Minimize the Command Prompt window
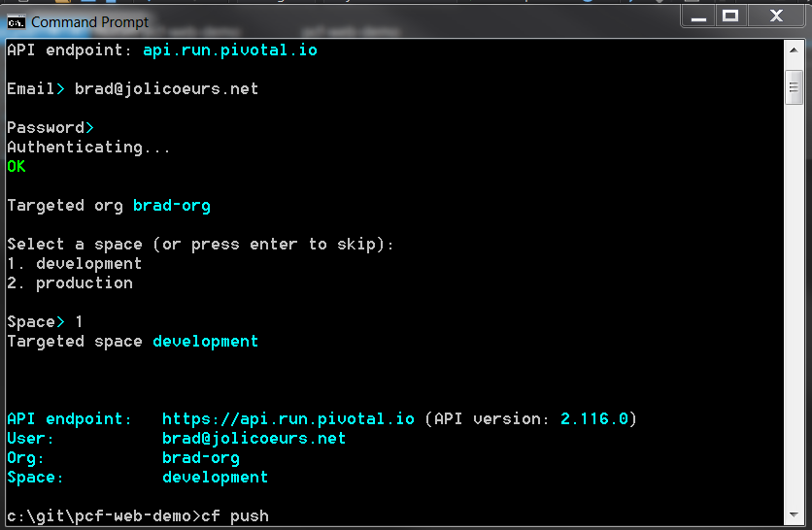 698,17
